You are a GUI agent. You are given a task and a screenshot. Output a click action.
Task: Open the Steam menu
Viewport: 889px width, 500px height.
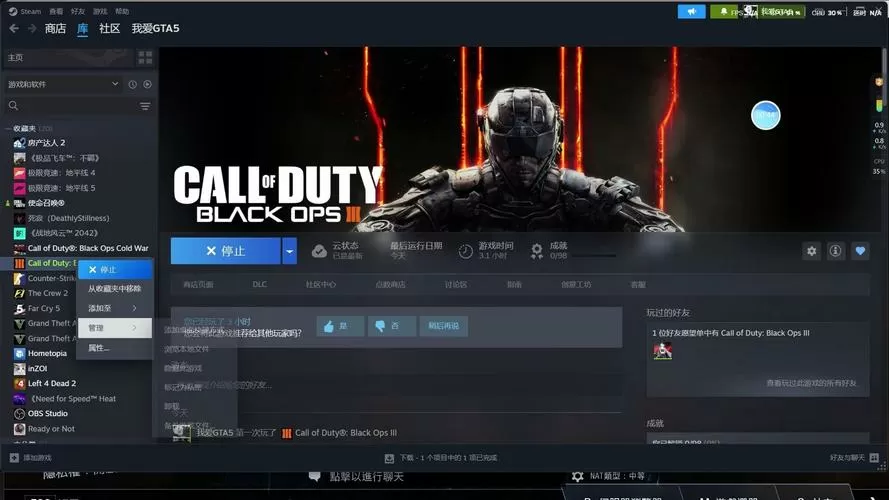(x=26, y=11)
